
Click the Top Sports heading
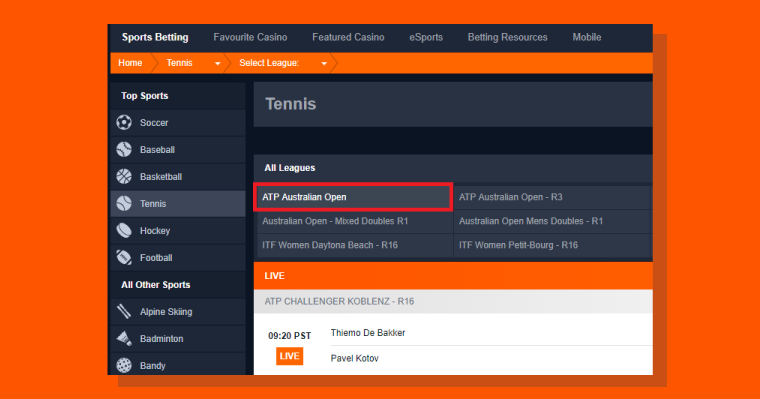(x=144, y=96)
